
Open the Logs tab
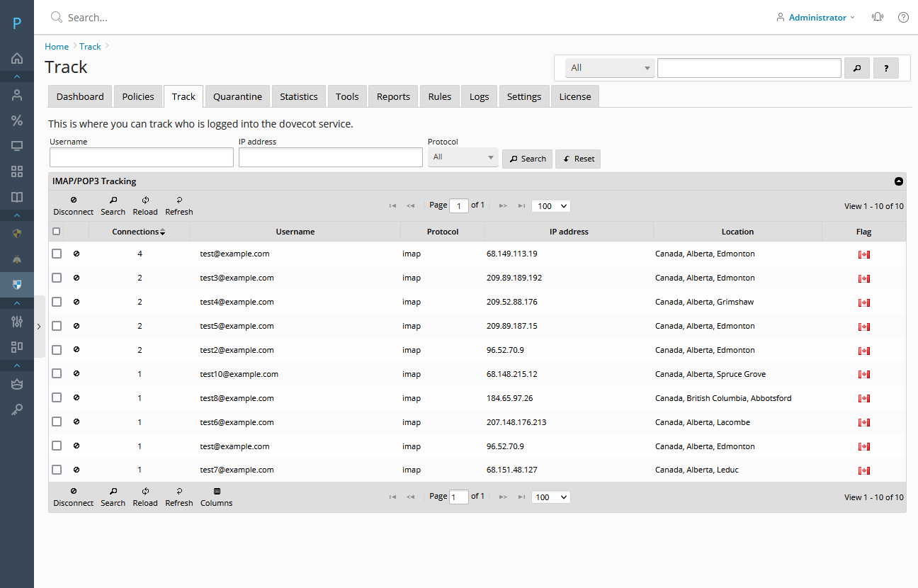coord(480,96)
